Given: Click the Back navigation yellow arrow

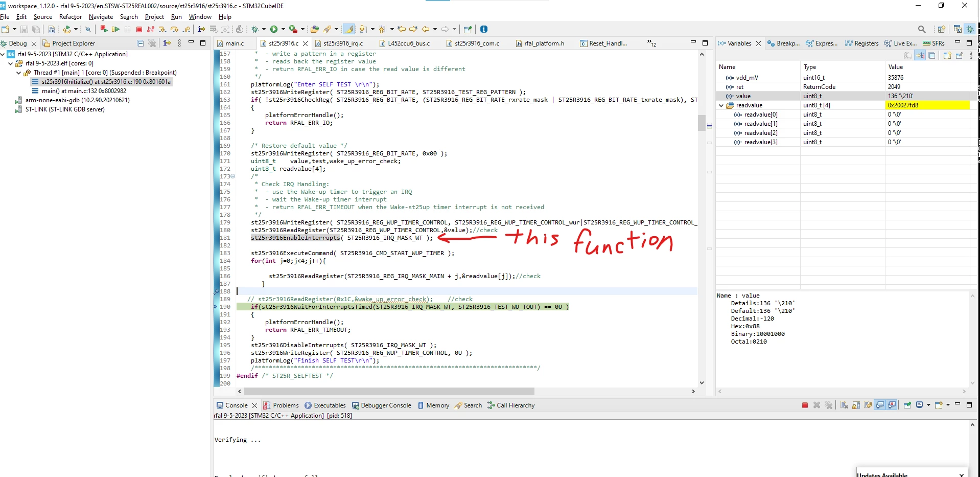Looking at the screenshot, I should 425,29.
